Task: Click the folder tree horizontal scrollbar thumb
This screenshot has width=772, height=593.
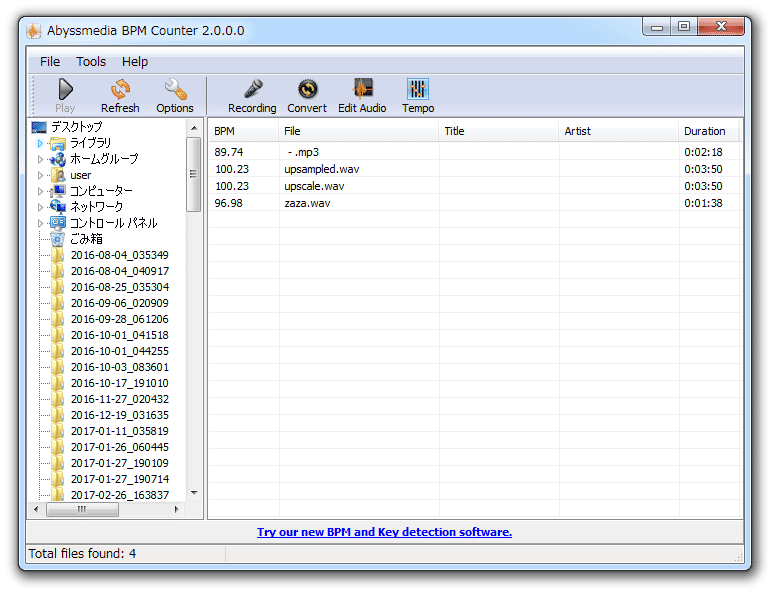Action: [x=82, y=509]
